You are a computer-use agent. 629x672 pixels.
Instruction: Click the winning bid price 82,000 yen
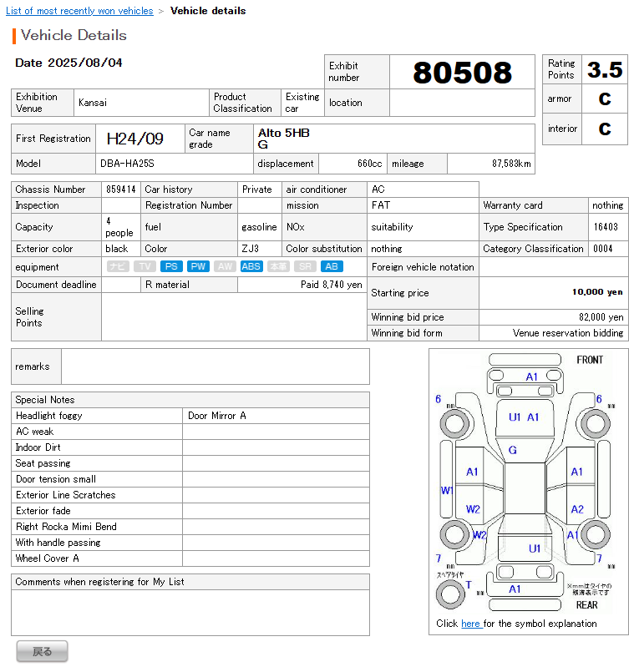coord(603,317)
